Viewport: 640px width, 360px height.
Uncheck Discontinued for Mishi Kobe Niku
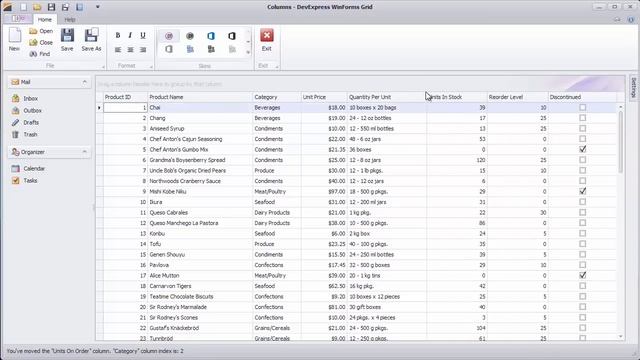(x=582, y=191)
